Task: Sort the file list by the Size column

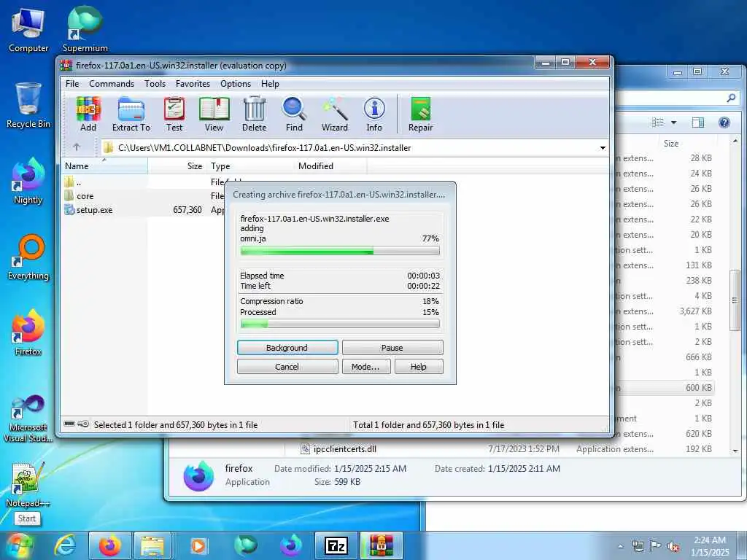Action: click(x=177, y=166)
